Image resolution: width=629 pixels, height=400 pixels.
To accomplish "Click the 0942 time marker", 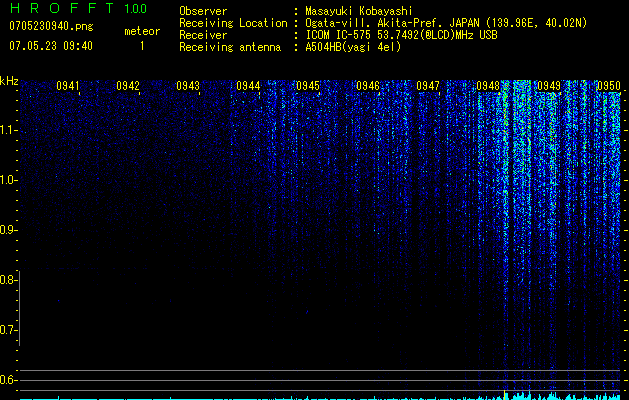I will [x=128, y=86].
